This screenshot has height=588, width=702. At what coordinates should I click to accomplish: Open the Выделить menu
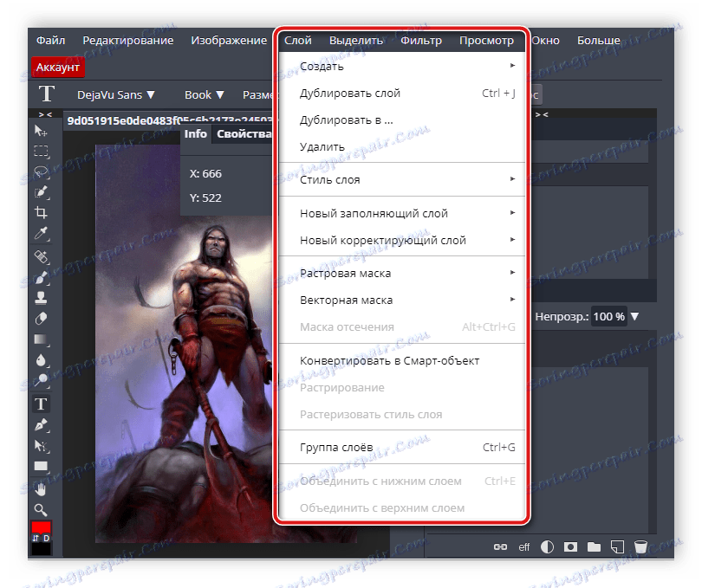356,41
